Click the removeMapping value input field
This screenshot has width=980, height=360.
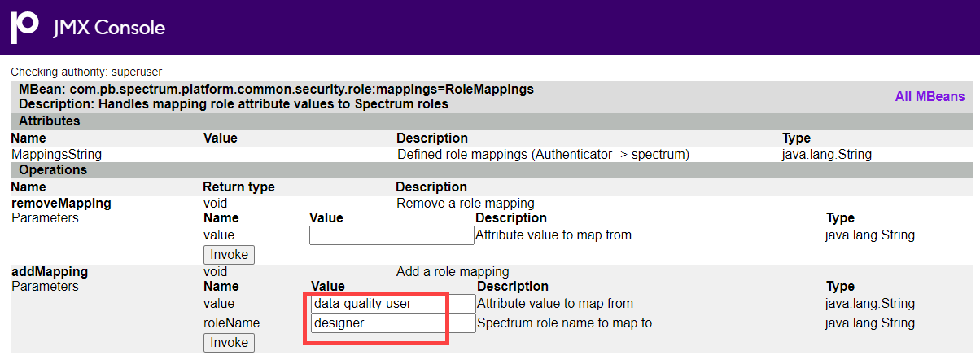[392, 235]
